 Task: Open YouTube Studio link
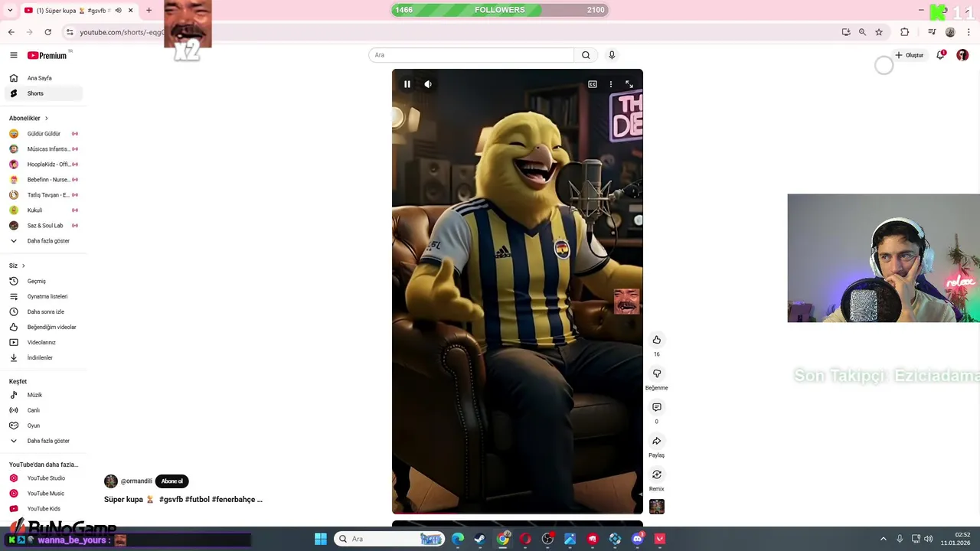44,478
